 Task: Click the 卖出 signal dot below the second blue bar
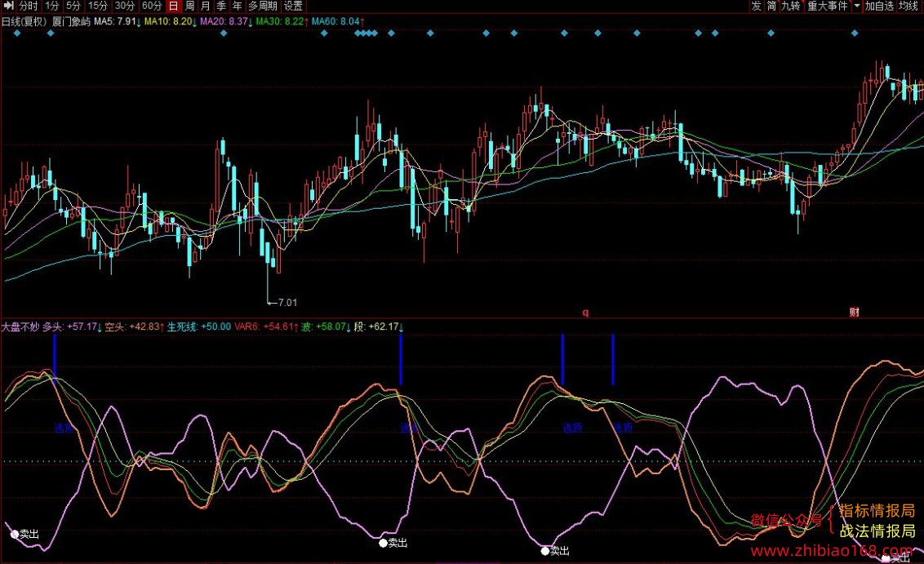click(x=383, y=544)
